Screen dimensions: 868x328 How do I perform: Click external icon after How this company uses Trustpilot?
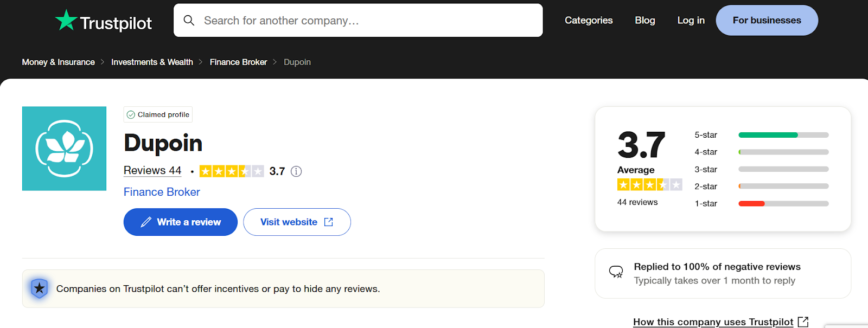click(x=803, y=322)
